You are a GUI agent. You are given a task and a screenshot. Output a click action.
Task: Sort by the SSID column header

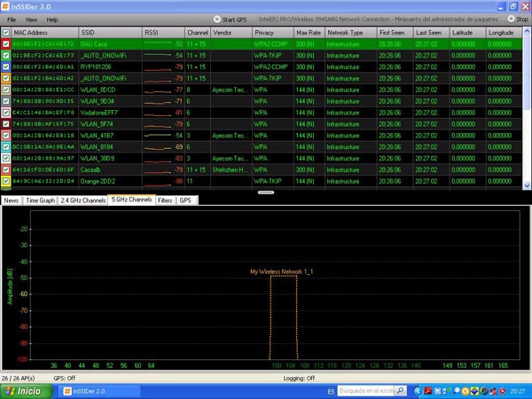[110, 33]
